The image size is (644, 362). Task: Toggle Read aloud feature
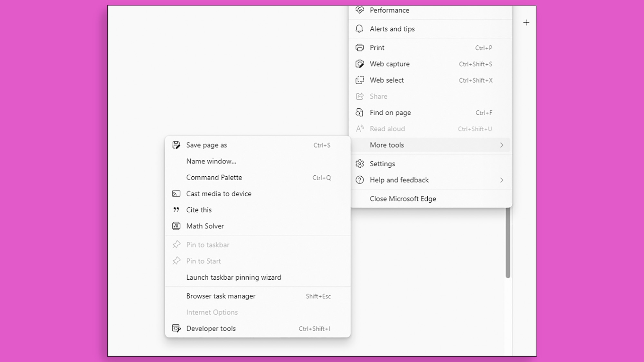coord(387,128)
